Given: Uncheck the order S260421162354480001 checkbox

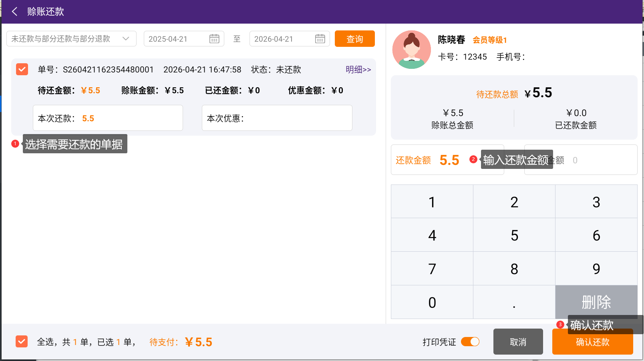Looking at the screenshot, I should pos(22,69).
